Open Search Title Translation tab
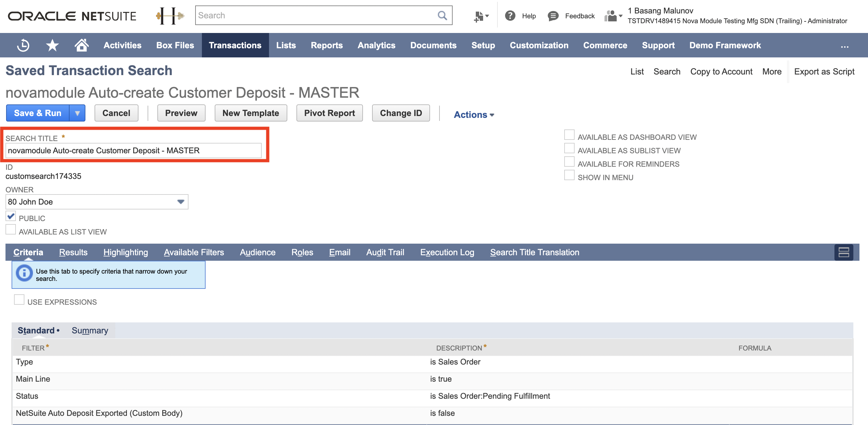 [534, 252]
